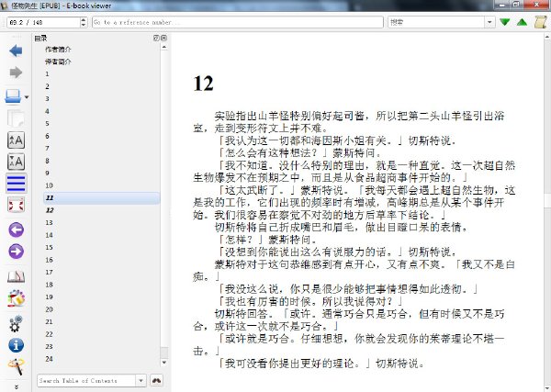Click the blue Back arrow icon

(16, 50)
